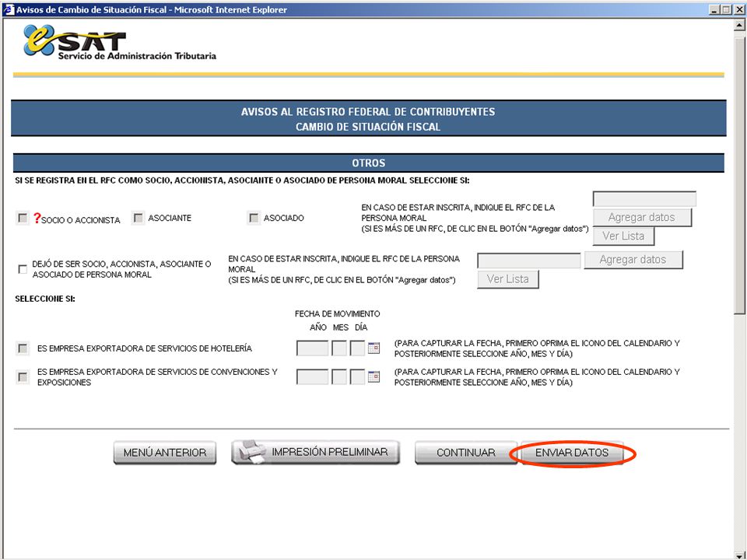Image resolution: width=747 pixels, height=560 pixels.
Task: Click Día field for Convenciones date
Action: point(357,376)
